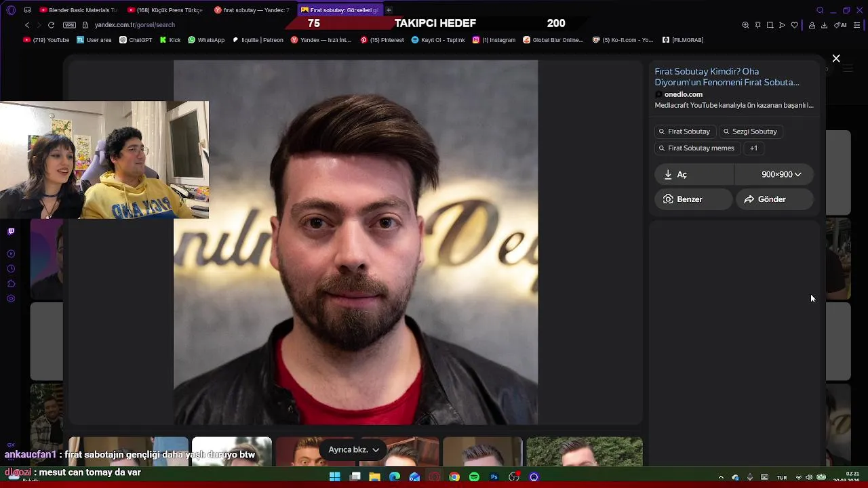Open the tab search magnifier
The image size is (868, 488).
820,10
